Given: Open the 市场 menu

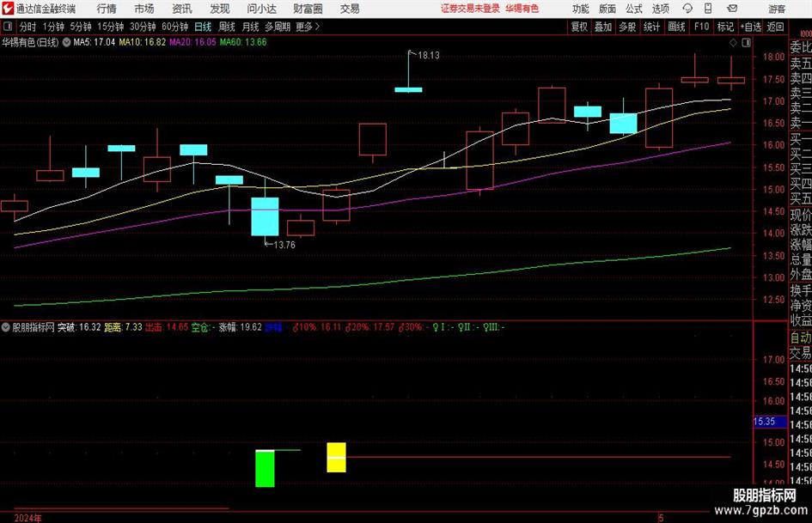Looking at the screenshot, I should pos(144,9).
